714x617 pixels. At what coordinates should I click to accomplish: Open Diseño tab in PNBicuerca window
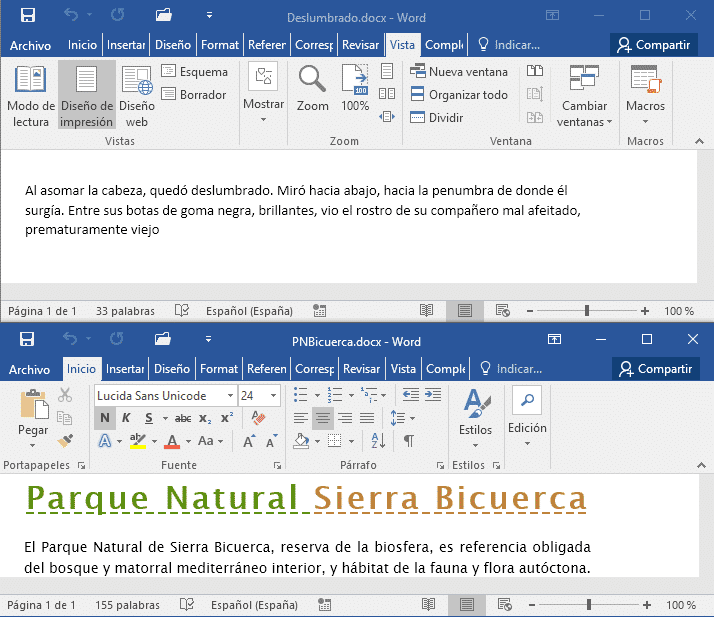172,369
